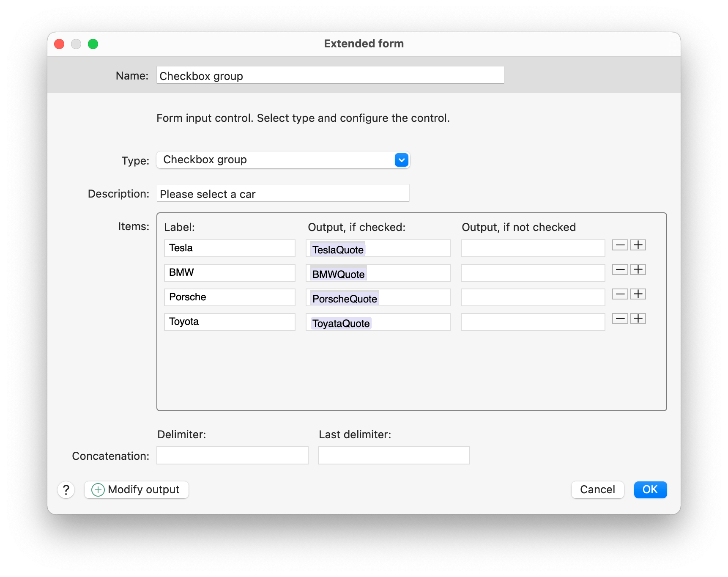Remove the BMW item row with minus
728x577 pixels.
(x=620, y=269)
